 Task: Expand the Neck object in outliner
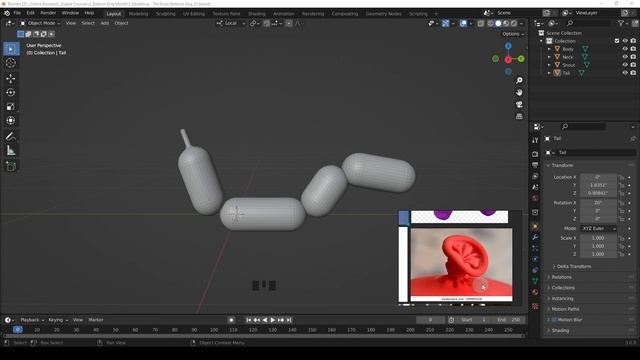549,57
